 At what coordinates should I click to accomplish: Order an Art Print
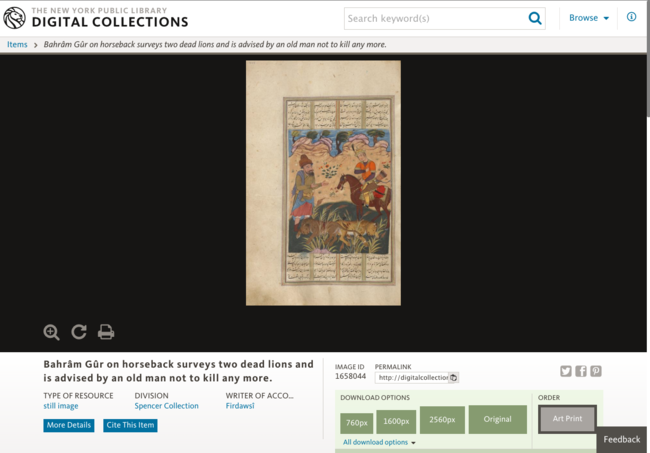(567, 419)
